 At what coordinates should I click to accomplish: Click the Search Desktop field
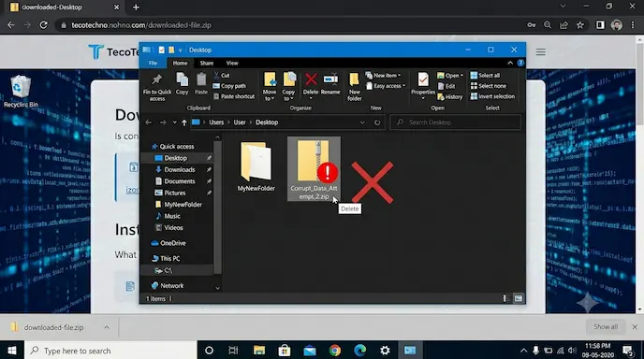456,122
